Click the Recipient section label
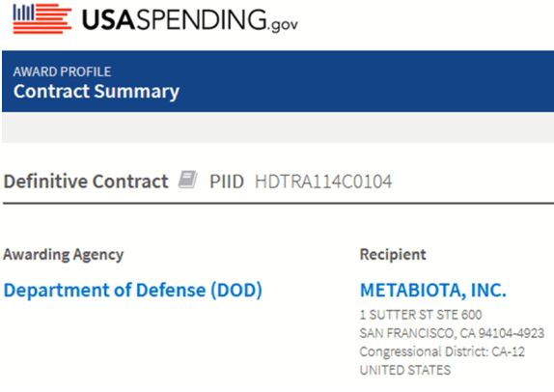The height and width of the screenshot is (392, 554). [x=393, y=255]
